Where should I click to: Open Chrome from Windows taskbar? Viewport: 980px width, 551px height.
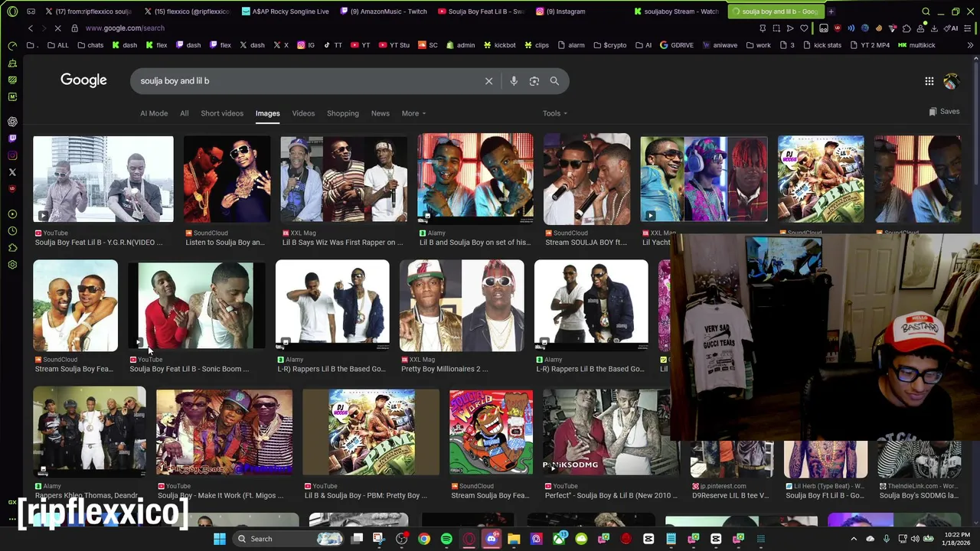424,539
